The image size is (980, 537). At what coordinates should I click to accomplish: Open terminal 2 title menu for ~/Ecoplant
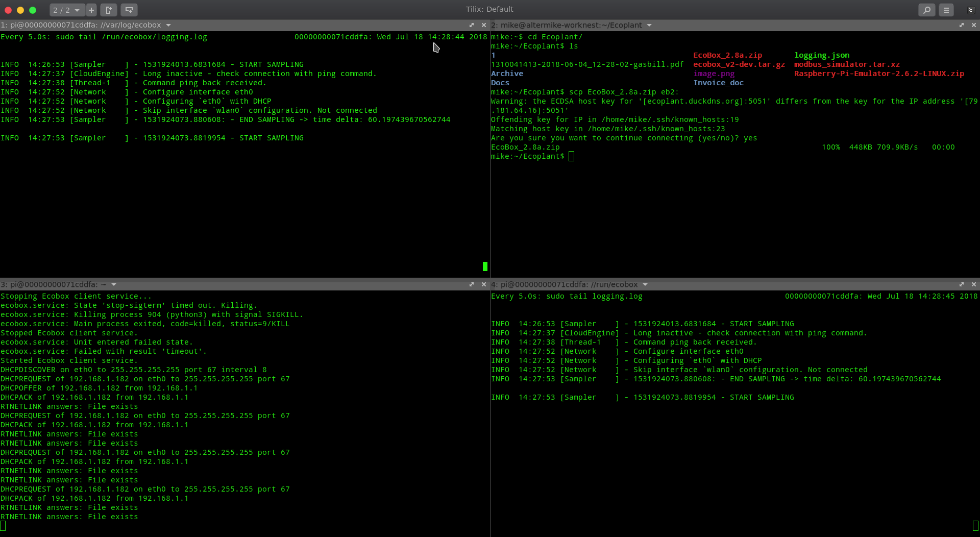click(x=649, y=25)
